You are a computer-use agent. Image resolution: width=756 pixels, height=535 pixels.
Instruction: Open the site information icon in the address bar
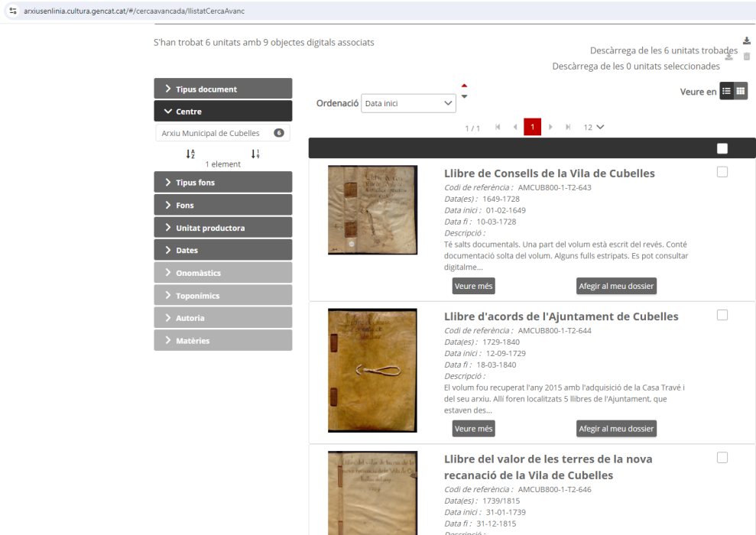13,11
